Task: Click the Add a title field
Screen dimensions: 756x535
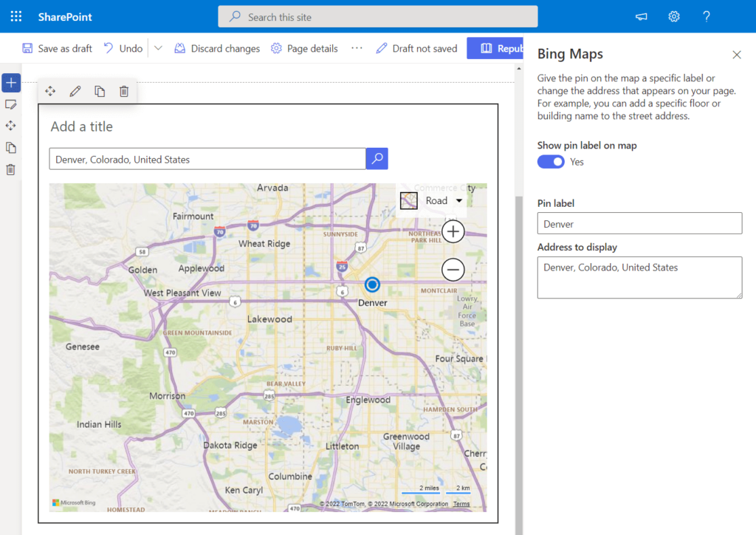Action: pos(81,126)
